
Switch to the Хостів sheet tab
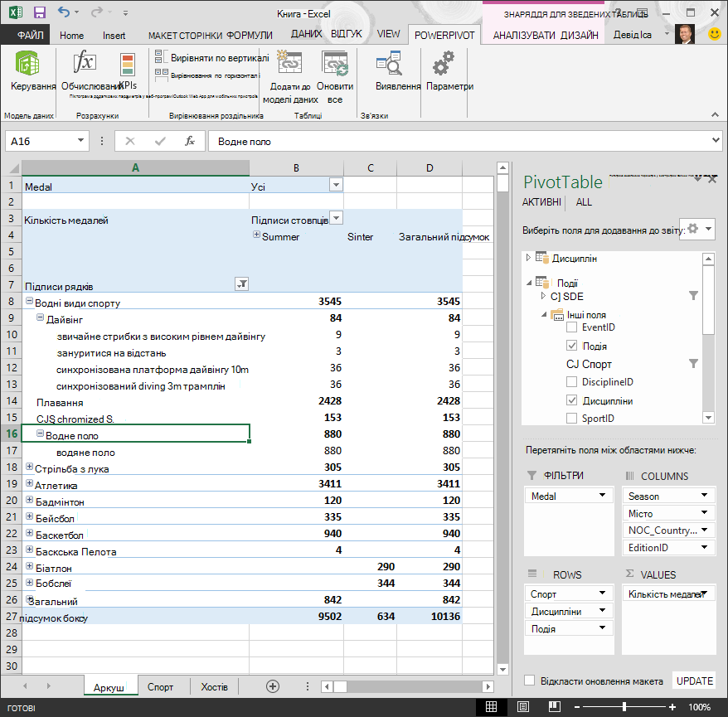click(x=214, y=687)
